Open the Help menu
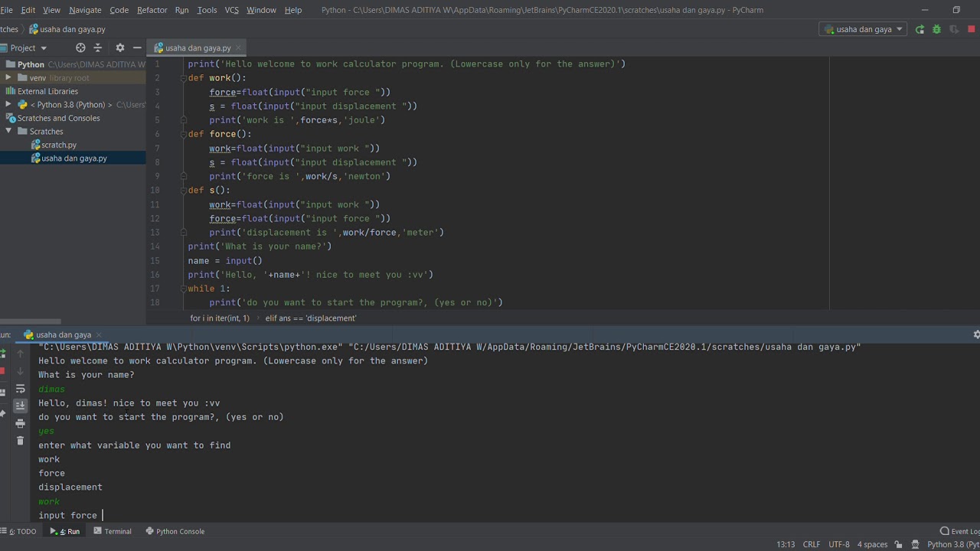Screen dimensions: 980x551 (292, 10)
